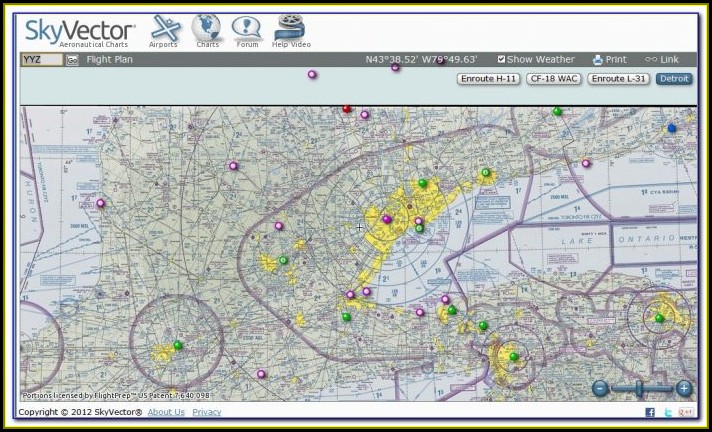Click the Google +1 icon
This screenshot has width=712, height=432.
[685, 412]
